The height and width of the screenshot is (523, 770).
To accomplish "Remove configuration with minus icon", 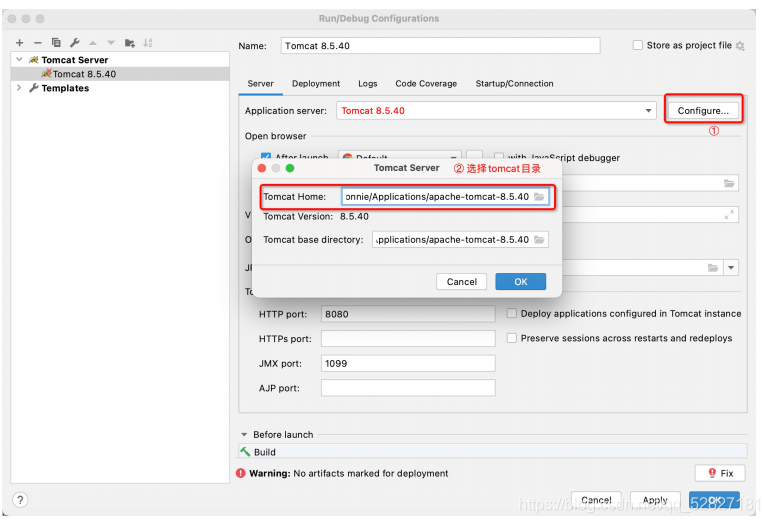I will 38,43.
